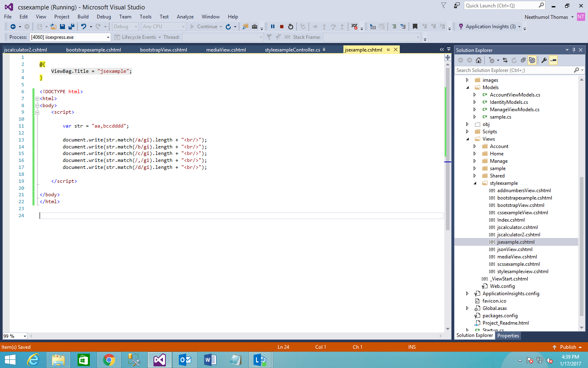588x368 pixels.
Task: Sync Solution Explorer with active document
Action: pyautogui.click(x=505, y=60)
